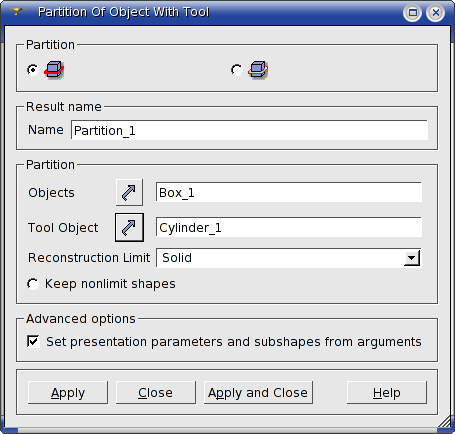Click the Tool Object field showing Cylinder_1
The height and width of the screenshot is (434, 455).
point(289,227)
